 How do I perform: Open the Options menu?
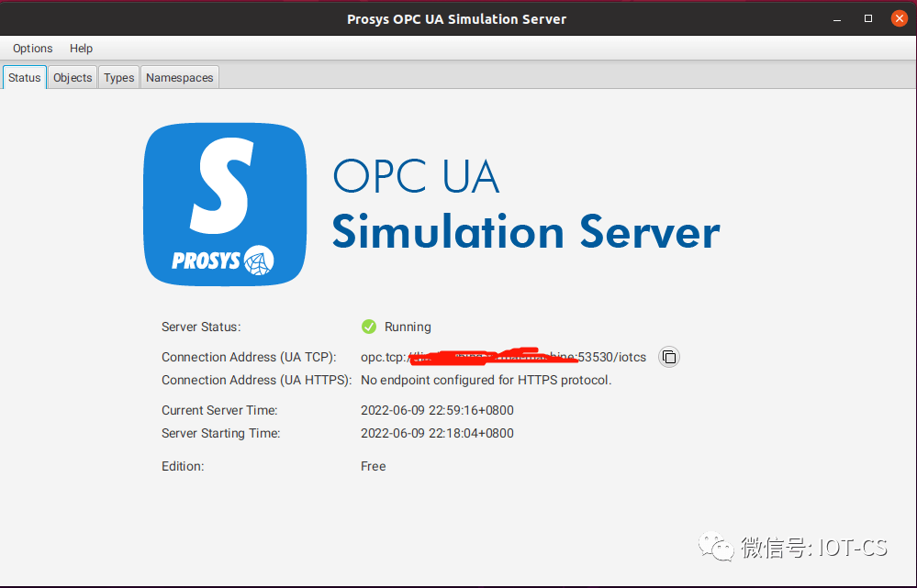32,48
